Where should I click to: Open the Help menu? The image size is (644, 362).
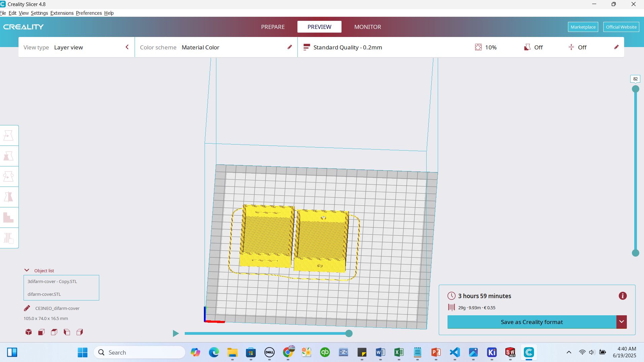[x=109, y=13]
